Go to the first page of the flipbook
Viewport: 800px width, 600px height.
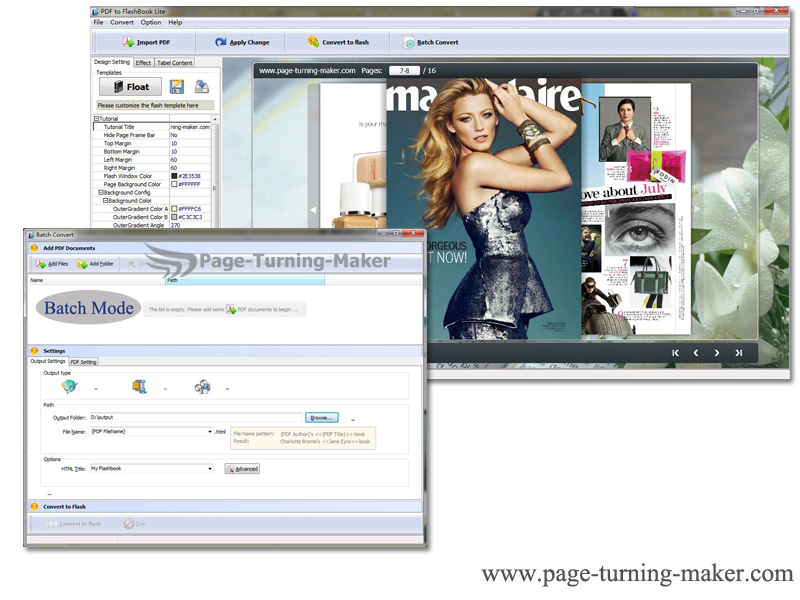pos(675,353)
